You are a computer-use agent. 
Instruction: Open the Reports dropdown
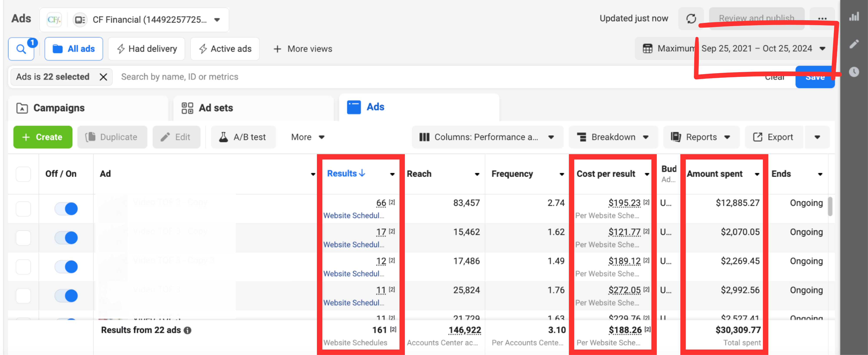click(701, 137)
